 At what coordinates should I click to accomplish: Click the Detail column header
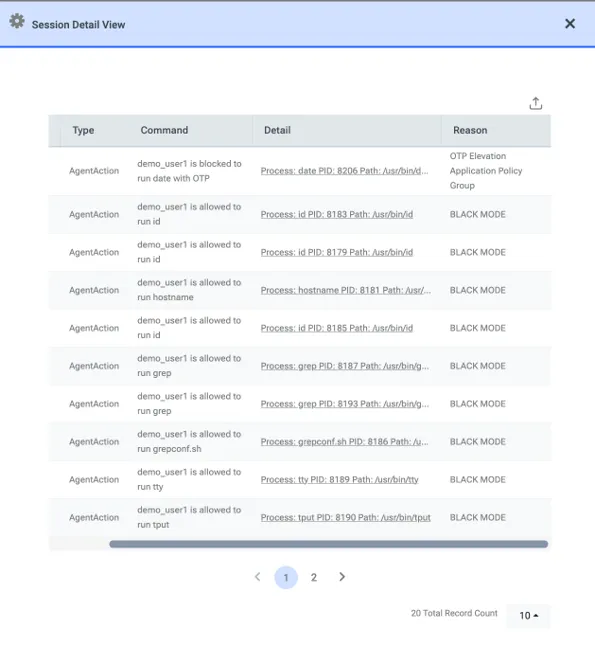(x=277, y=130)
